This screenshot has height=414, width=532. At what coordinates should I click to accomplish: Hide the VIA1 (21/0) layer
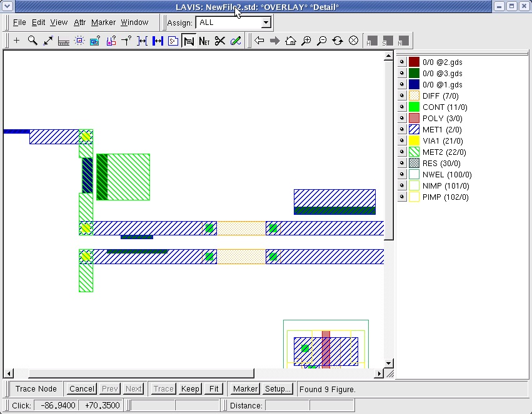(402, 140)
